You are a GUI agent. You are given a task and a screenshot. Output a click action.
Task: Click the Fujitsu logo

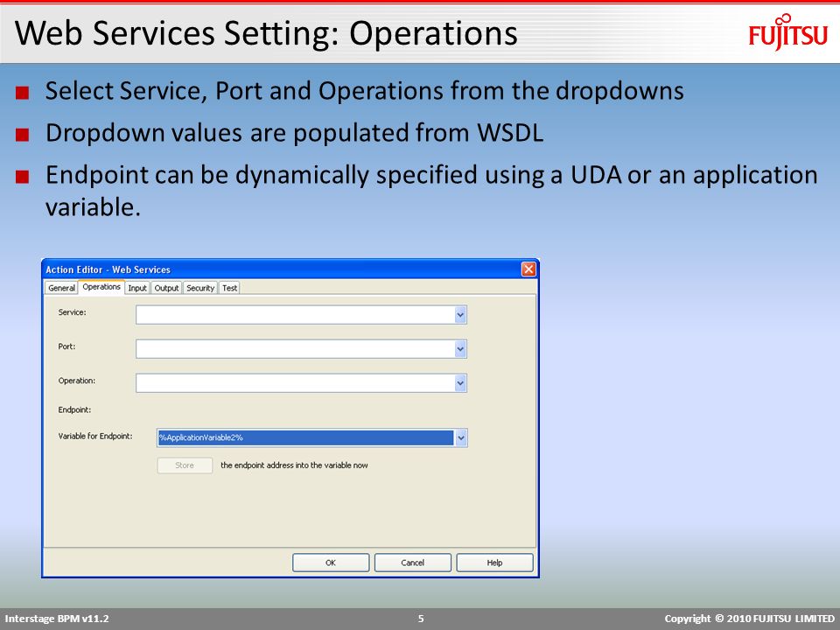click(788, 32)
